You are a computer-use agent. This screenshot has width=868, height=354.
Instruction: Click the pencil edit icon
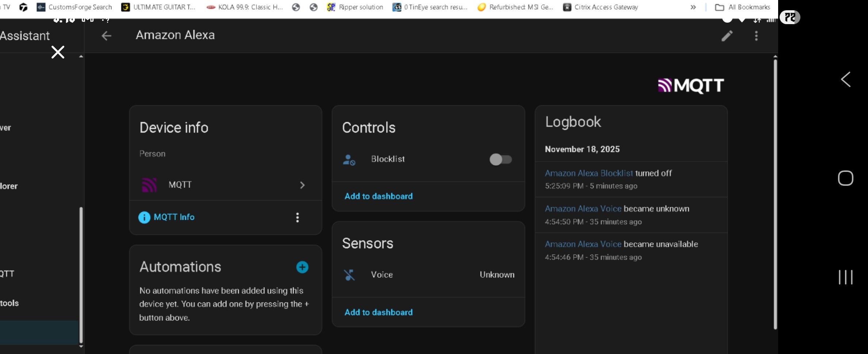727,36
